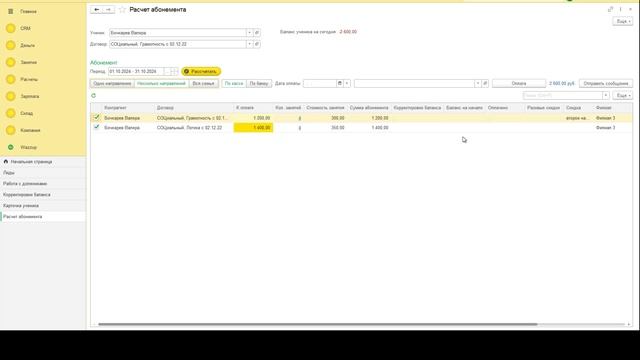The width and height of the screenshot is (640, 360).
Task: Open period selection with the ellipsis button
Action: coord(167,71)
